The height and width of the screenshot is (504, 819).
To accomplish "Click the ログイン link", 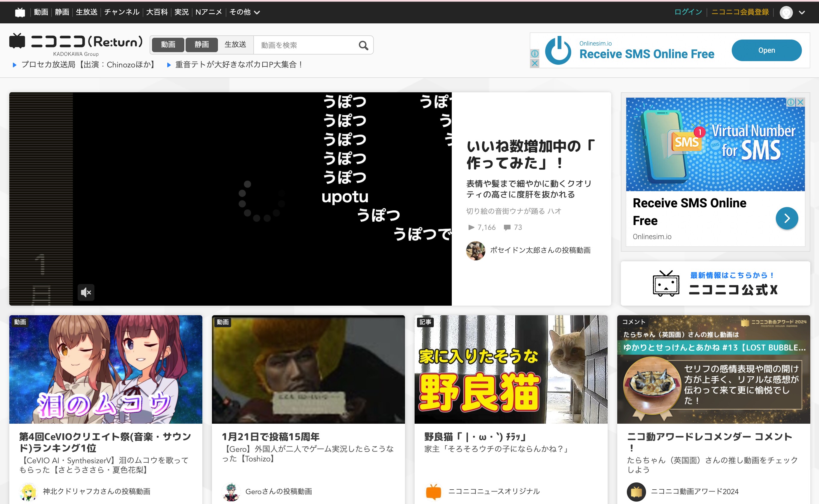I will [x=688, y=12].
